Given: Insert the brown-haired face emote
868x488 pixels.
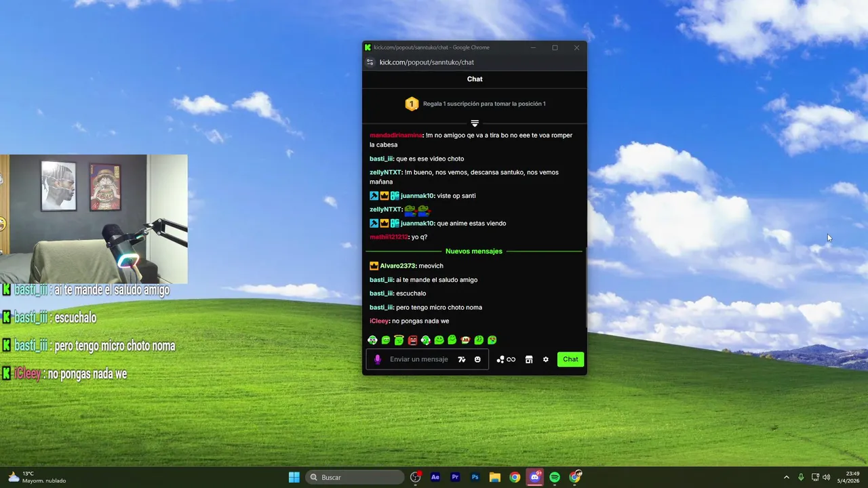Looking at the screenshot, I should (x=465, y=340).
